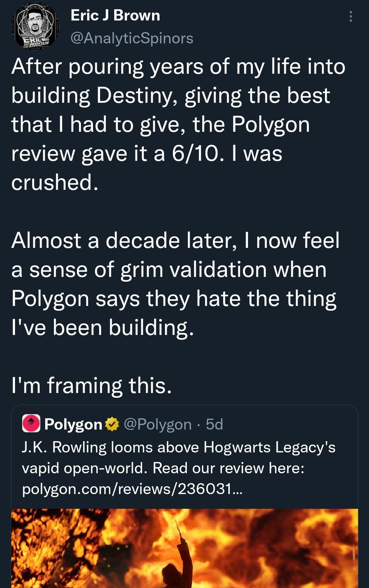Click the Polygon name in the quoted tweet
Screen dimensions: 369x588
73,424
